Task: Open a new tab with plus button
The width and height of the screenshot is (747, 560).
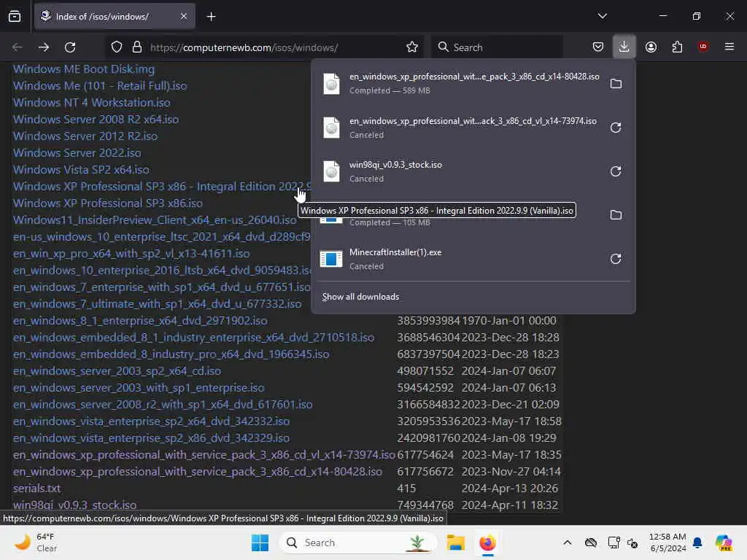Action: click(x=211, y=17)
